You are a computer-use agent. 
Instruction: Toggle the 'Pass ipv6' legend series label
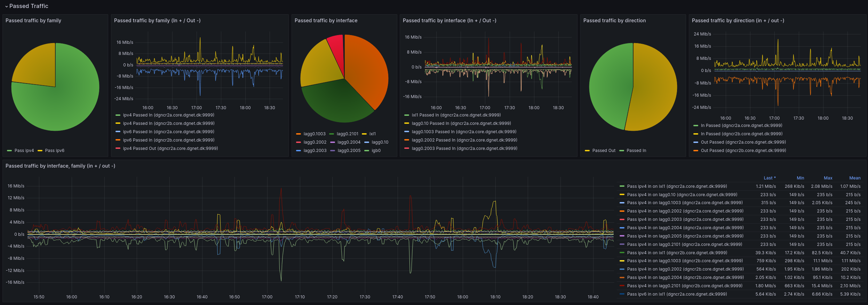(x=55, y=151)
